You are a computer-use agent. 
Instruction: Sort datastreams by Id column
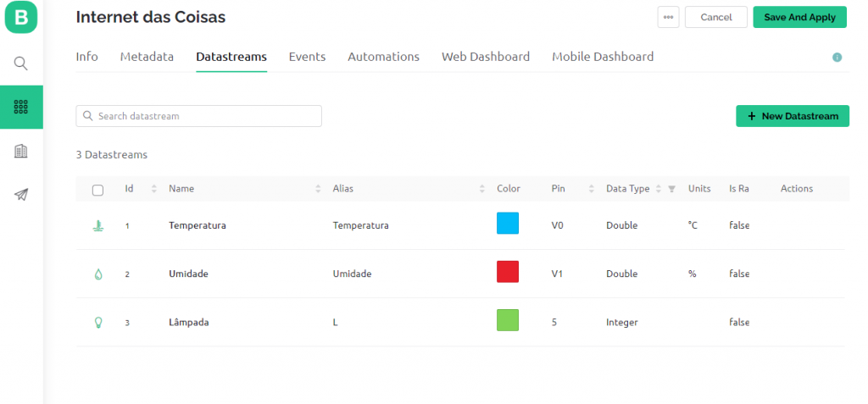(154, 189)
